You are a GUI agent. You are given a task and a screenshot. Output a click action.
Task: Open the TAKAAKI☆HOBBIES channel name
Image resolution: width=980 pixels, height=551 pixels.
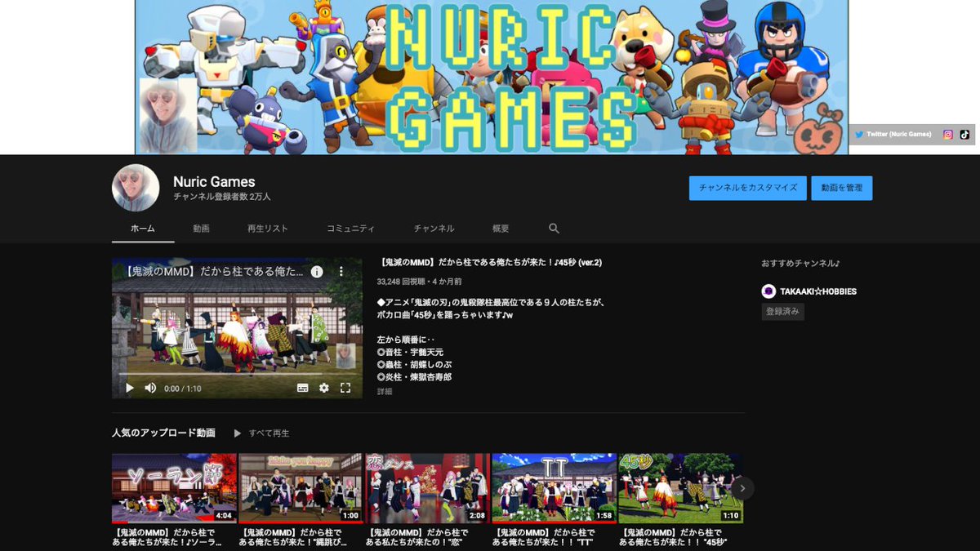coord(819,291)
